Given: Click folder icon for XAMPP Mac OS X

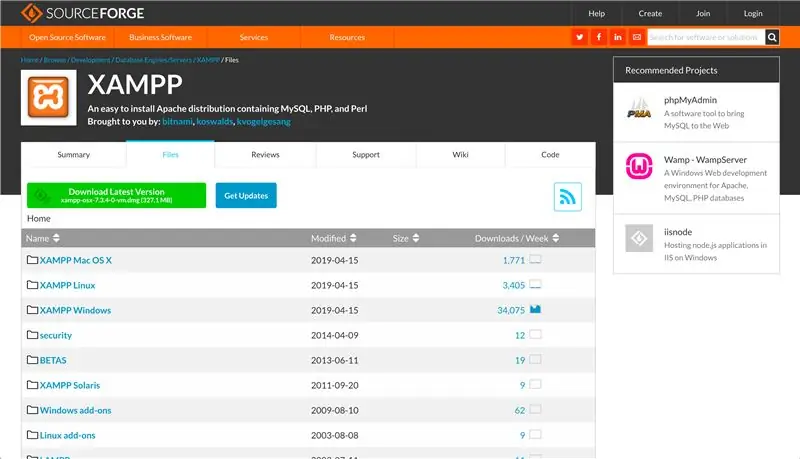Looking at the screenshot, I should [32, 260].
